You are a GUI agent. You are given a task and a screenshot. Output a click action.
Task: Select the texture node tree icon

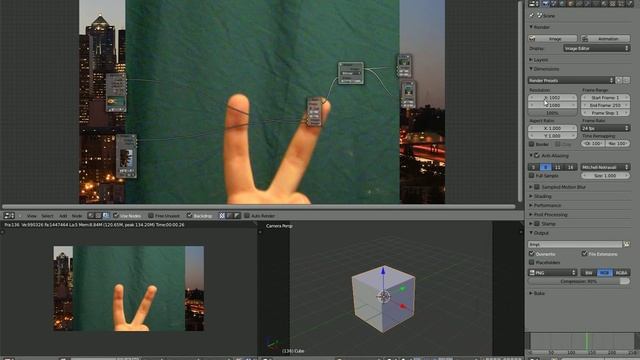(98, 216)
